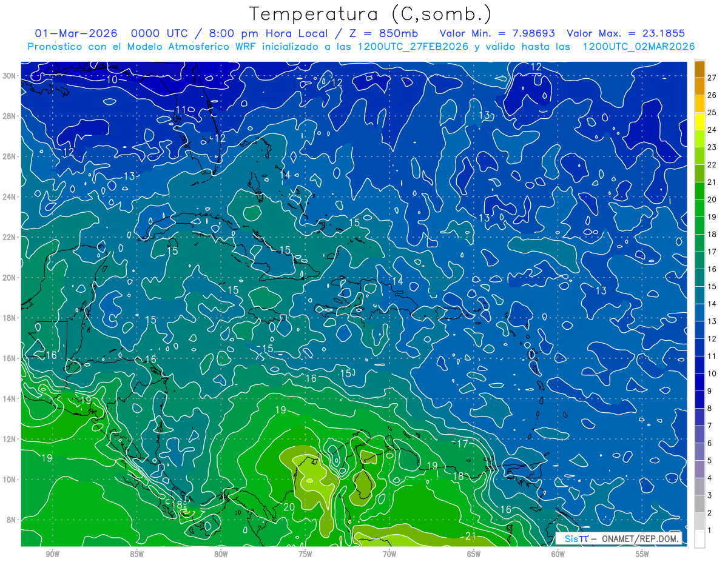
Task: Click the valid-until time "1200UTC_02MAR2026"
Action: click(639, 47)
